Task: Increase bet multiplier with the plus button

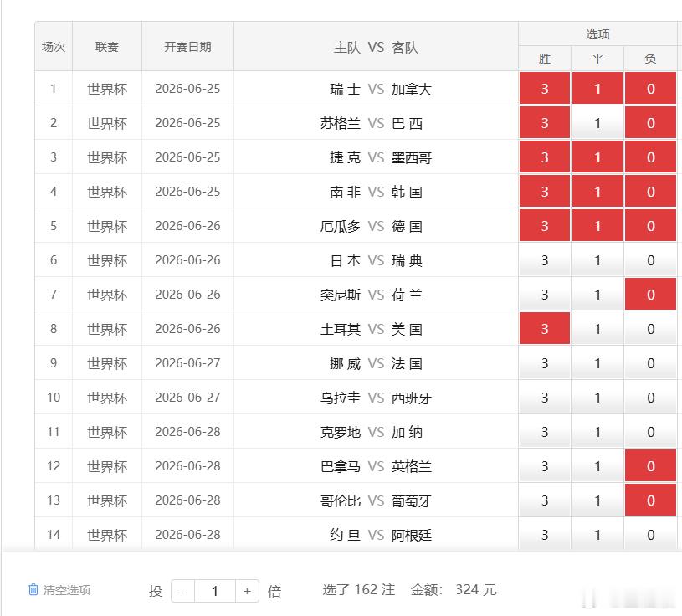Action: 247,591
